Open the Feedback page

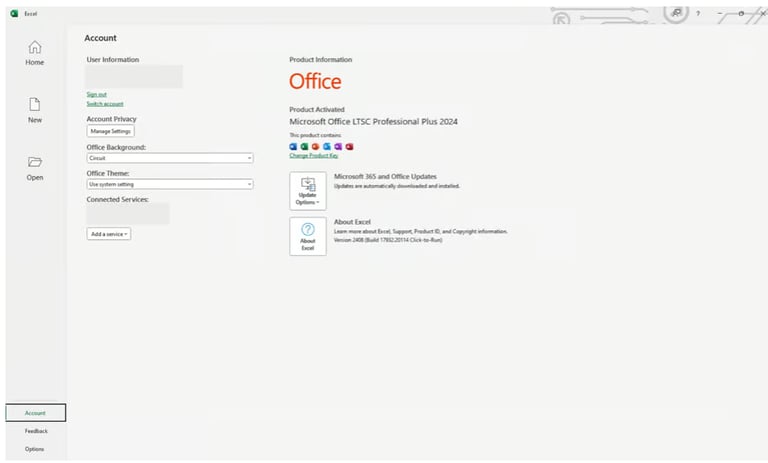coord(36,431)
